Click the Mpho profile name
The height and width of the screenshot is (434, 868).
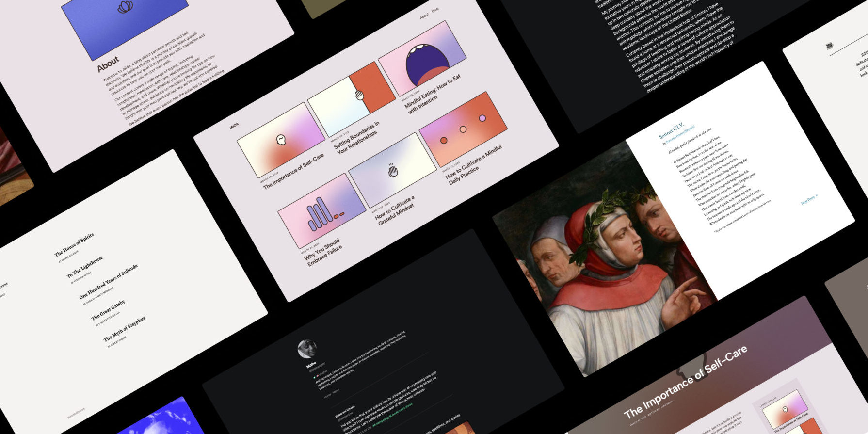click(x=311, y=364)
